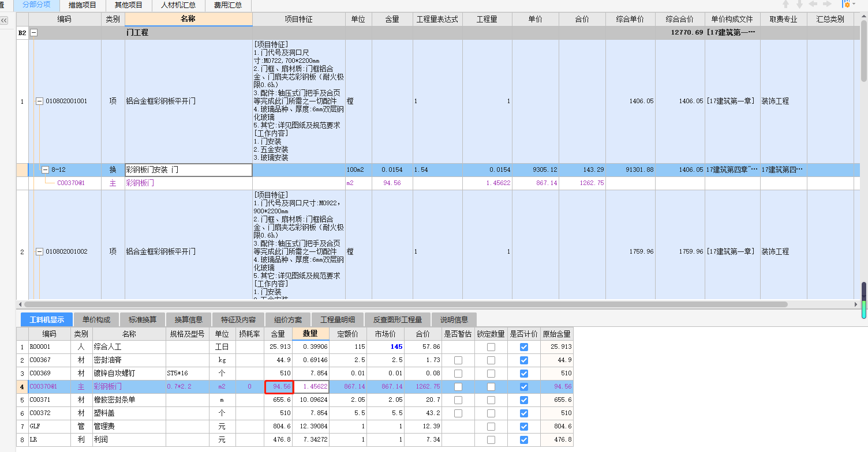Select 单价 cell 9305.12 for quota 8-12
Screen dimensions: 868x452
535,169
